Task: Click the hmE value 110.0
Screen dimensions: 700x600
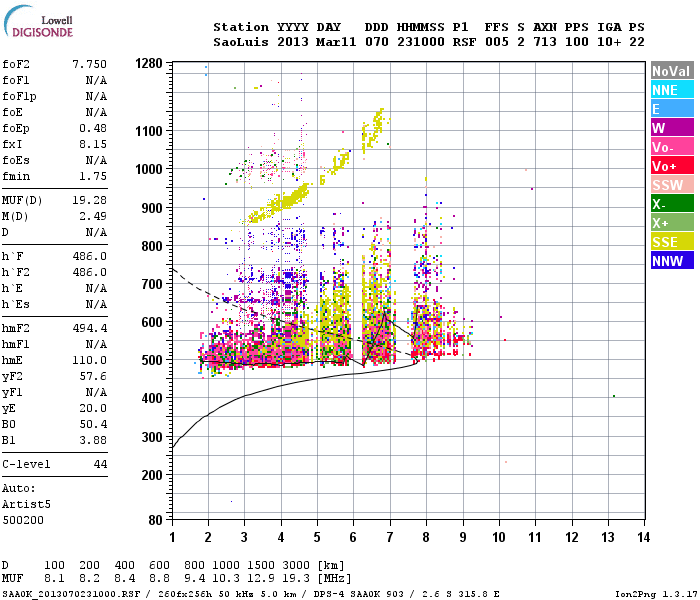Action: [89, 360]
